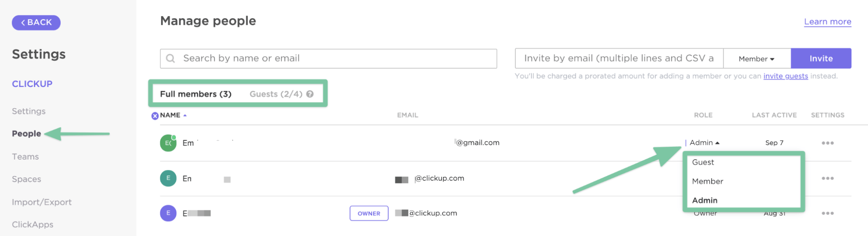
Task: Click the green EC user avatar
Action: (168, 143)
